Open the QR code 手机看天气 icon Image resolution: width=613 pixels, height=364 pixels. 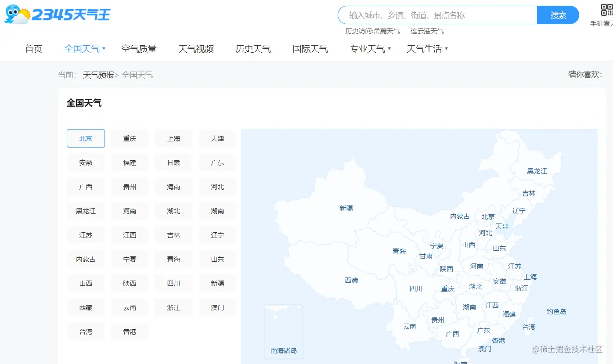pos(606,10)
